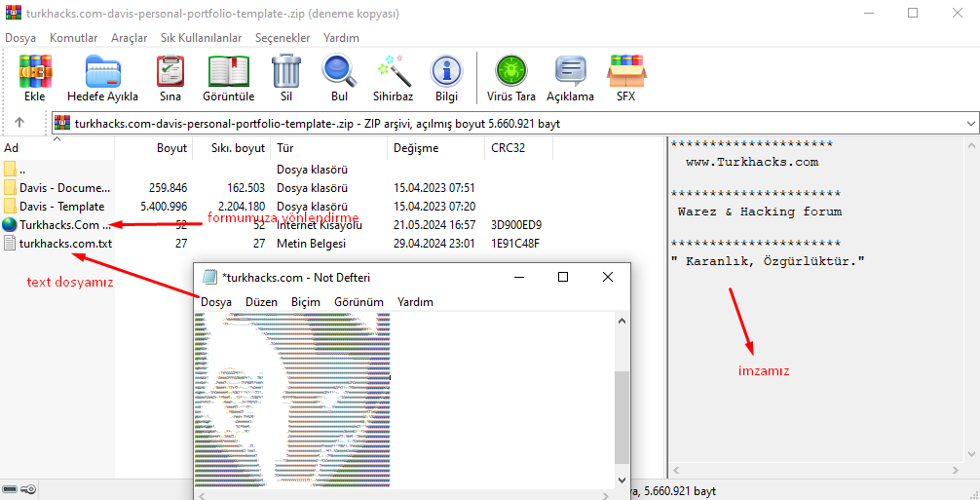Click the 5.400.996 size cell
Image resolution: width=980 pixels, height=500 pixels.
point(165,207)
